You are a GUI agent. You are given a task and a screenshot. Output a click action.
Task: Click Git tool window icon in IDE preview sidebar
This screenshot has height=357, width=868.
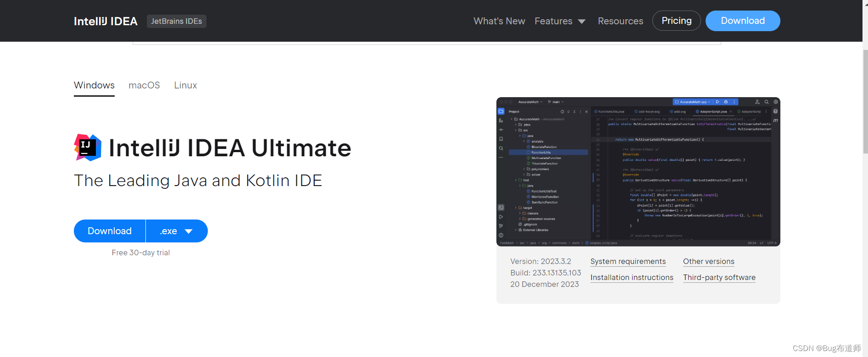[501, 226]
